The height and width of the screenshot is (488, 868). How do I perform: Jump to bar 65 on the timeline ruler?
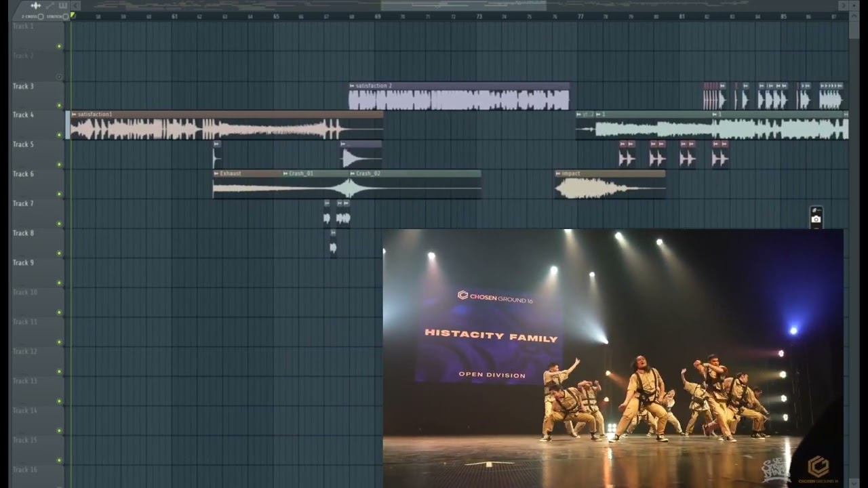pyautogui.click(x=276, y=16)
